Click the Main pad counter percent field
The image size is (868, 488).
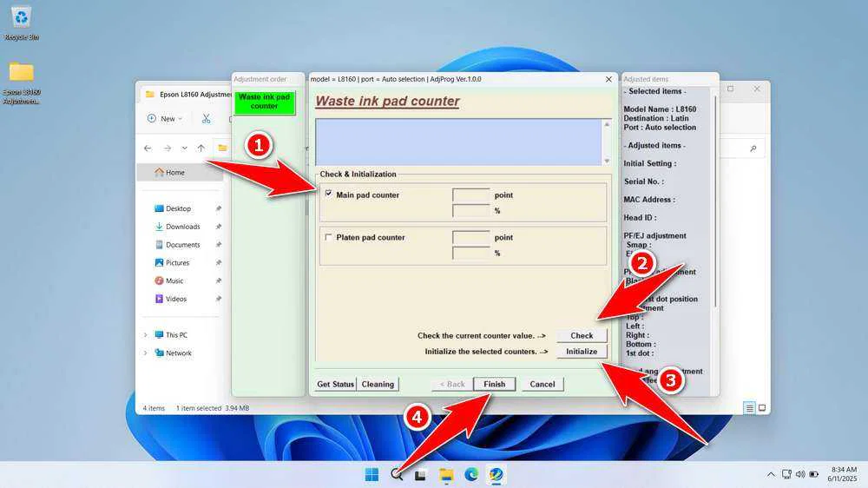pyautogui.click(x=470, y=210)
